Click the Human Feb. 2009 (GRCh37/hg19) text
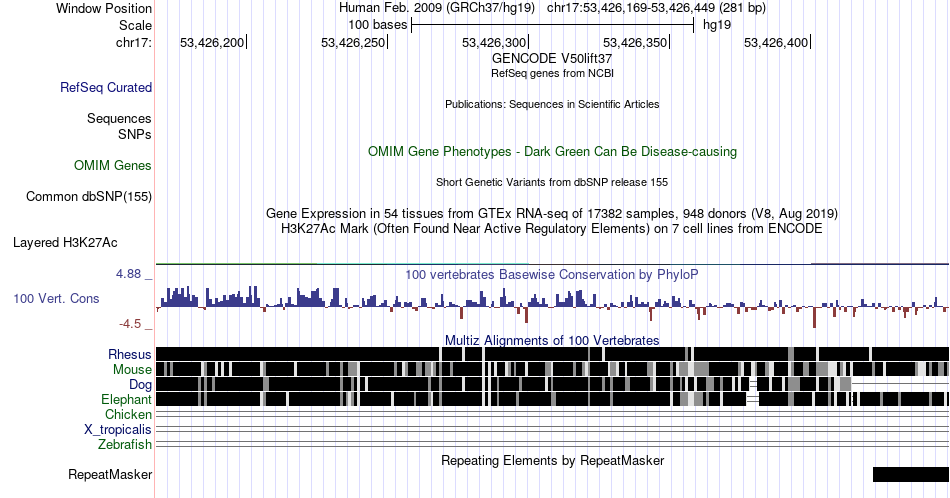This screenshot has height=498, width=950. click(x=437, y=8)
